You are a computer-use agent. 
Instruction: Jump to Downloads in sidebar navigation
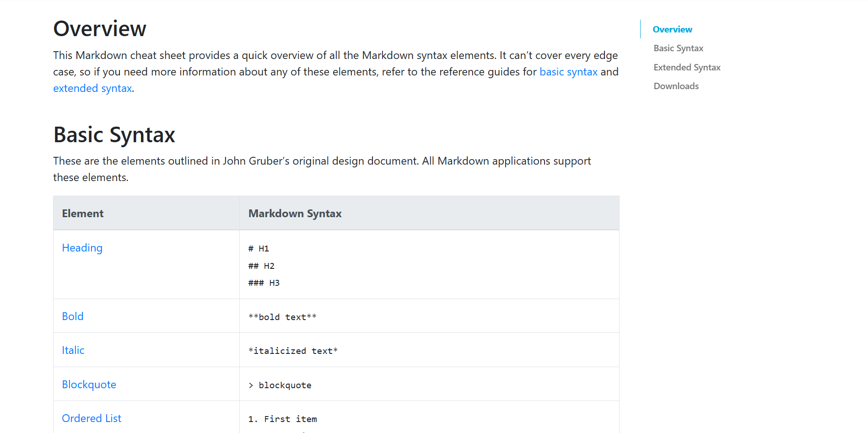[676, 86]
